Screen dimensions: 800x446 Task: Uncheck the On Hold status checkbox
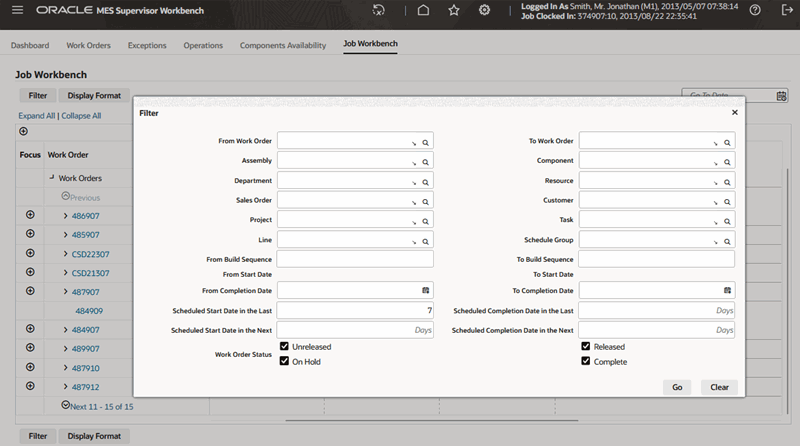(x=284, y=361)
